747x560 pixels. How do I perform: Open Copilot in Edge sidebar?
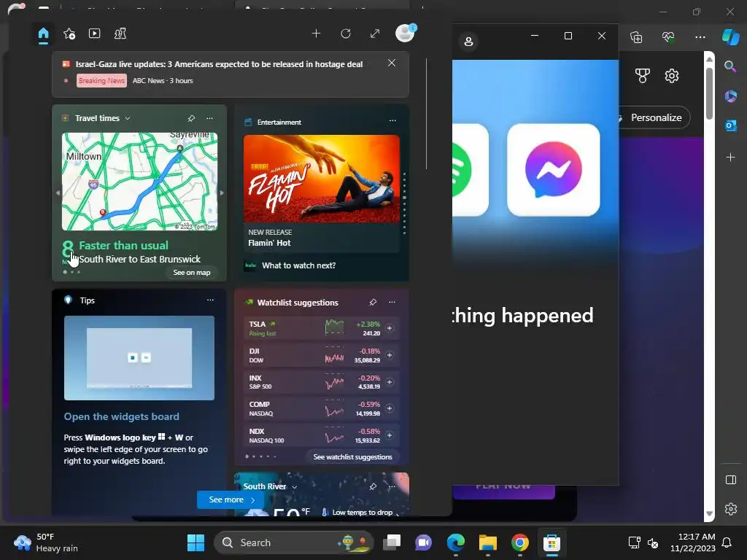731,37
